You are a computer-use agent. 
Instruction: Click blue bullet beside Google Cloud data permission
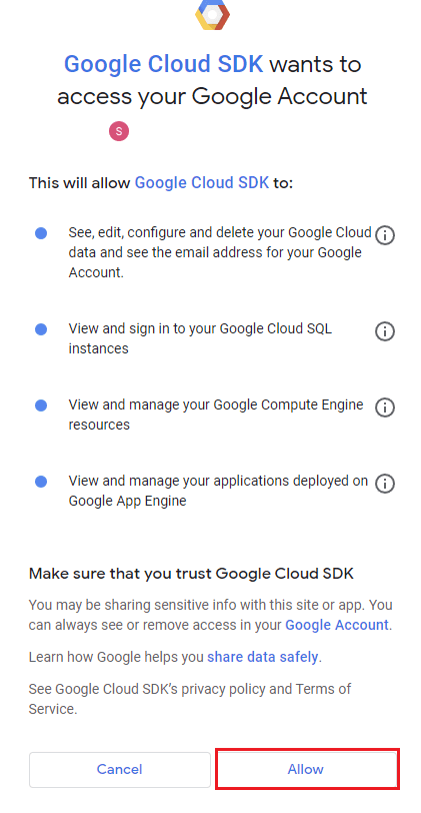(x=41, y=233)
